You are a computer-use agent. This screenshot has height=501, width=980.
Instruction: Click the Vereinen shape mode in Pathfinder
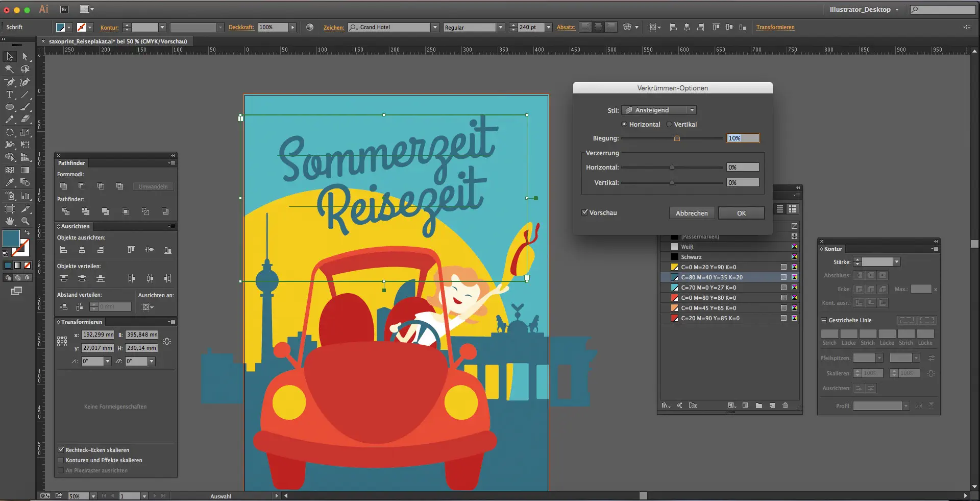(x=63, y=186)
